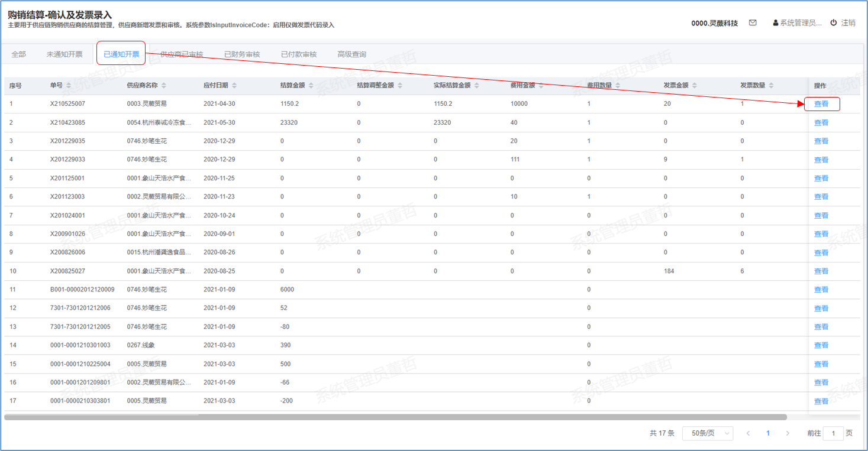Click the horizontal table scrollbar
The image size is (868, 451).
395,417
